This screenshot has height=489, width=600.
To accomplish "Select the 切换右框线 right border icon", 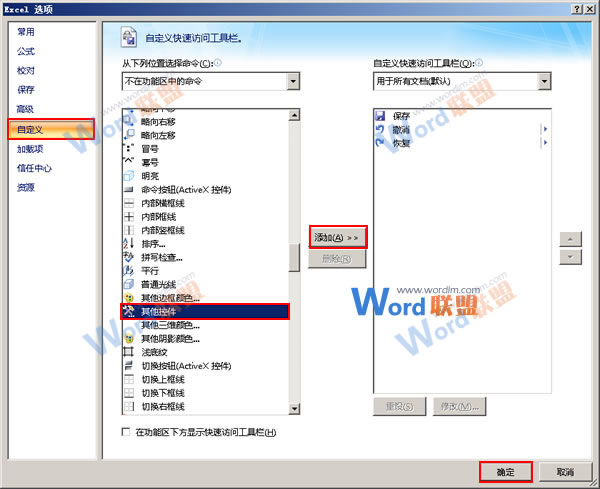I will pyautogui.click(x=129, y=406).
